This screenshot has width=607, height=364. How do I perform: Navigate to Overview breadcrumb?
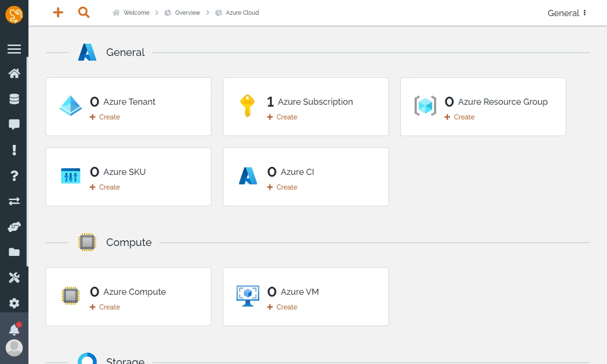click(x=187, y=13)
